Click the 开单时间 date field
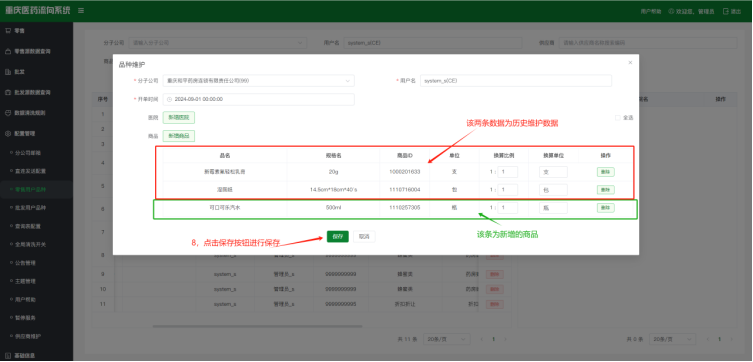The height and width of the screenshot is (362, 753). click(258, 99)
